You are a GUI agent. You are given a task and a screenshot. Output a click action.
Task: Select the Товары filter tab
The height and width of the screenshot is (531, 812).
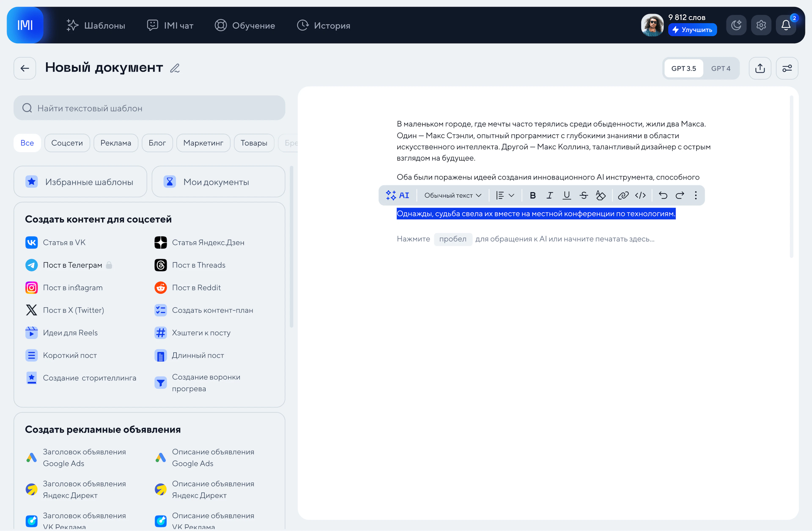254,143
